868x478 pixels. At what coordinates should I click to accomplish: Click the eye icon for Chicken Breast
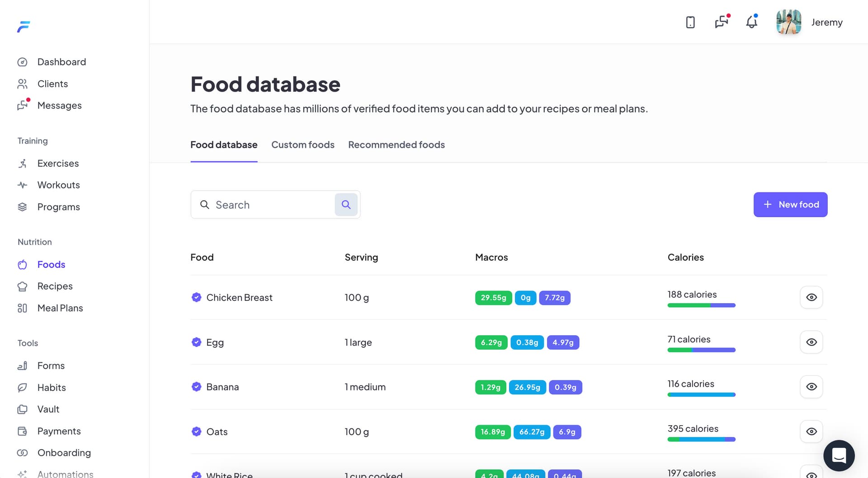811,297
